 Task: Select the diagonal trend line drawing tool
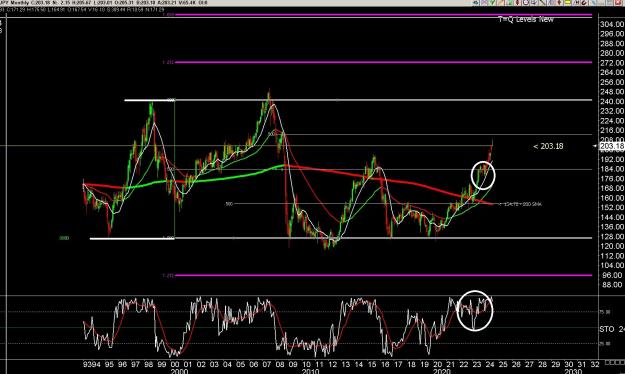click(542, 2)
